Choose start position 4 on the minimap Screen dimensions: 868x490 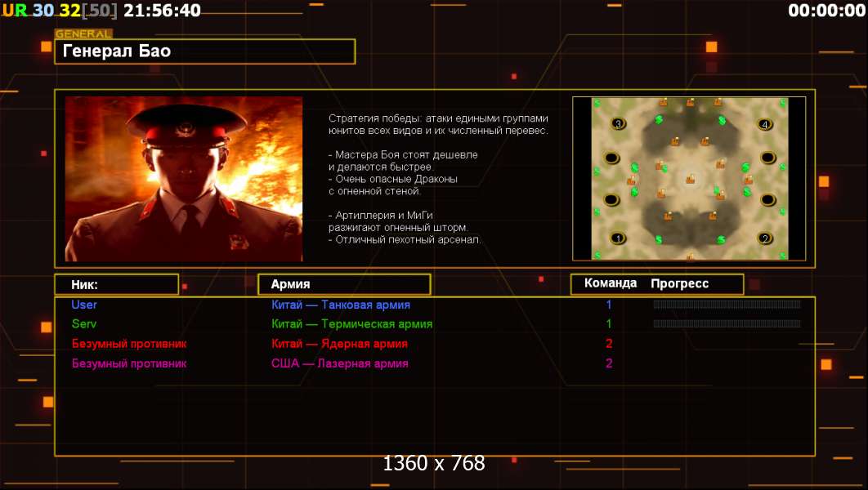765,124
